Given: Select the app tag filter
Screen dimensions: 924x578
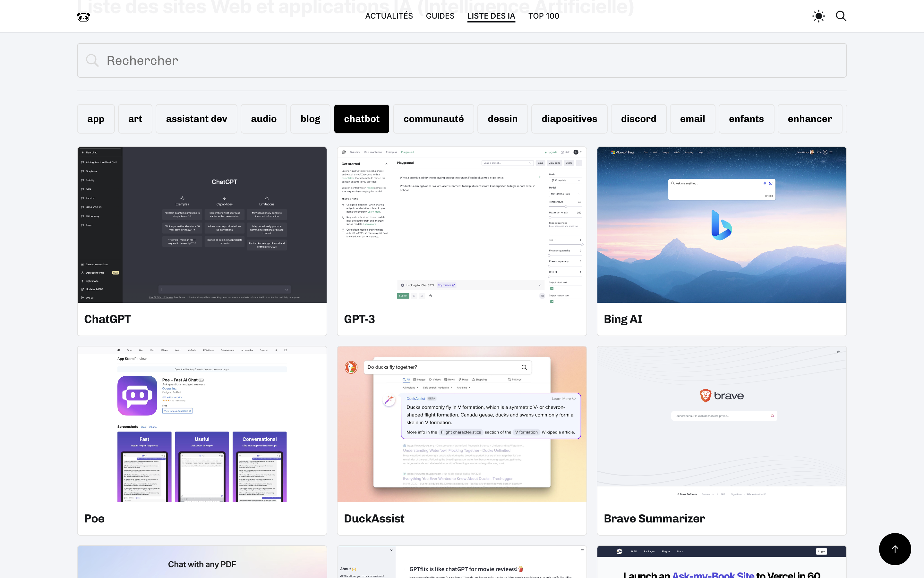Looking at the screenshot, I should pos(96,119).
